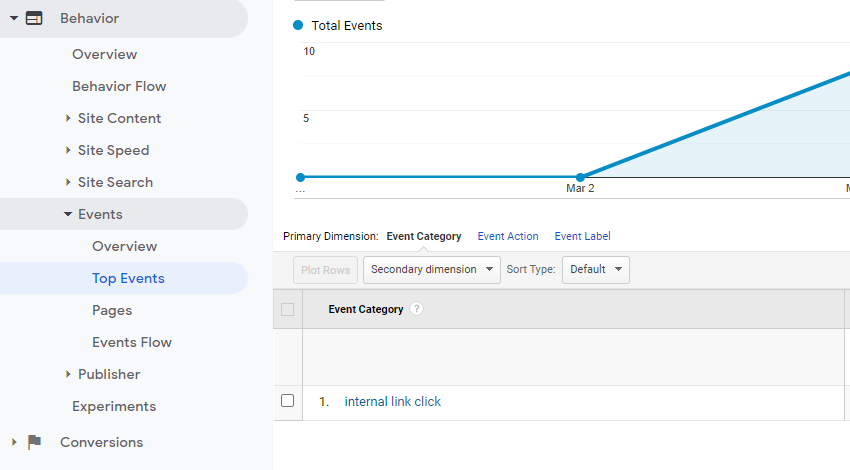Click the Total Events legend dot

298,25
